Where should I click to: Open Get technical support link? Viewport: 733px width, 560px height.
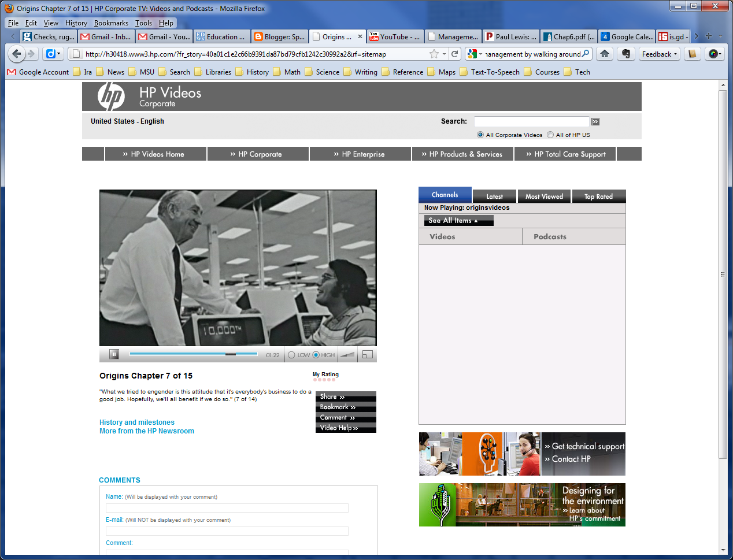[x=584, y=446]
